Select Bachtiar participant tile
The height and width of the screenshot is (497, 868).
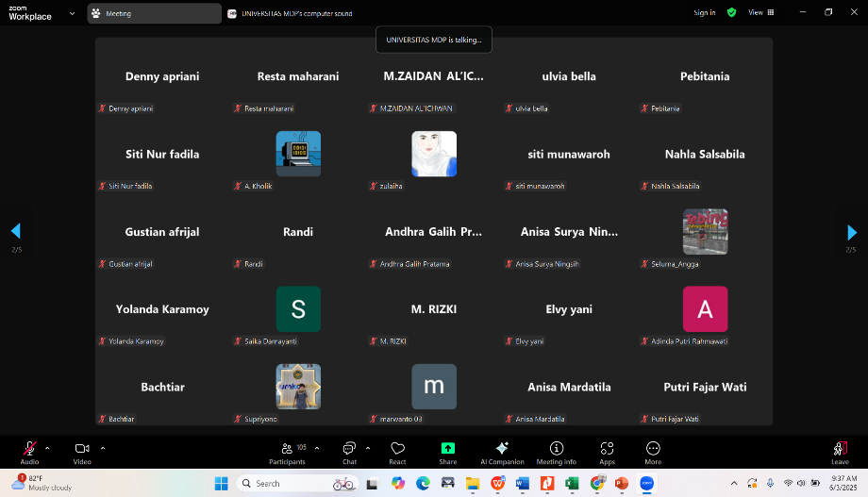click(162, 387)
